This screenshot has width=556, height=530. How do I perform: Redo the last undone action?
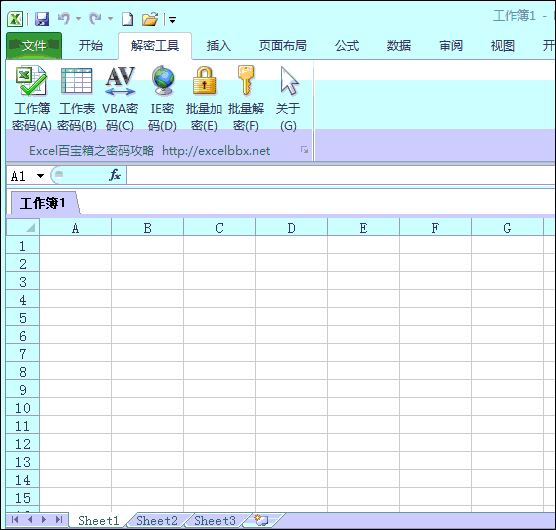(x=95, y=18)
